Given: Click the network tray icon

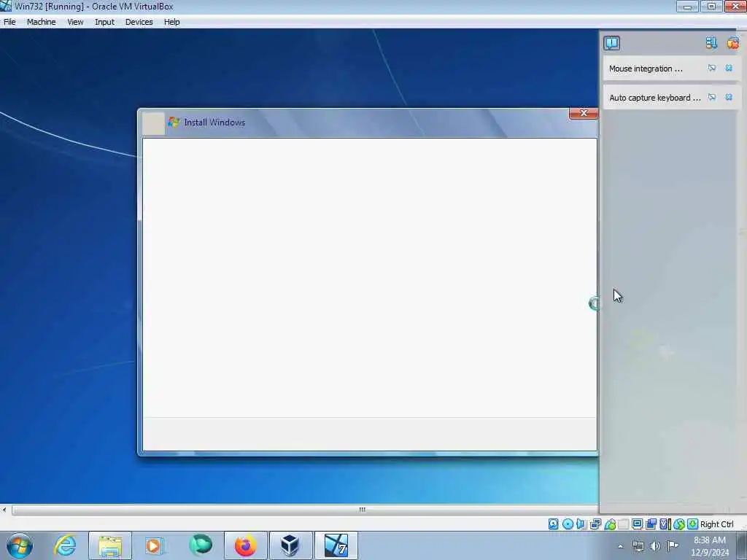Looking at the screenshot, I should pyautogui.click(x=638, y=546).
